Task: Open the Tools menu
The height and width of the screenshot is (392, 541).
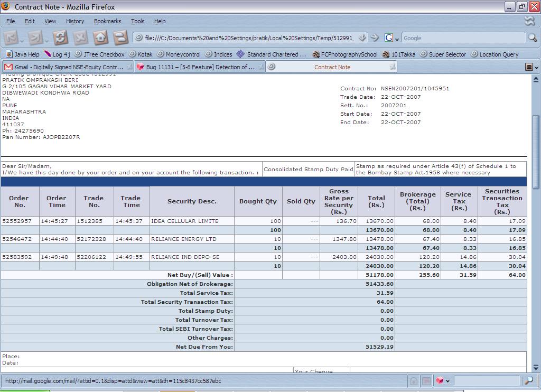Action: point(138,21)
